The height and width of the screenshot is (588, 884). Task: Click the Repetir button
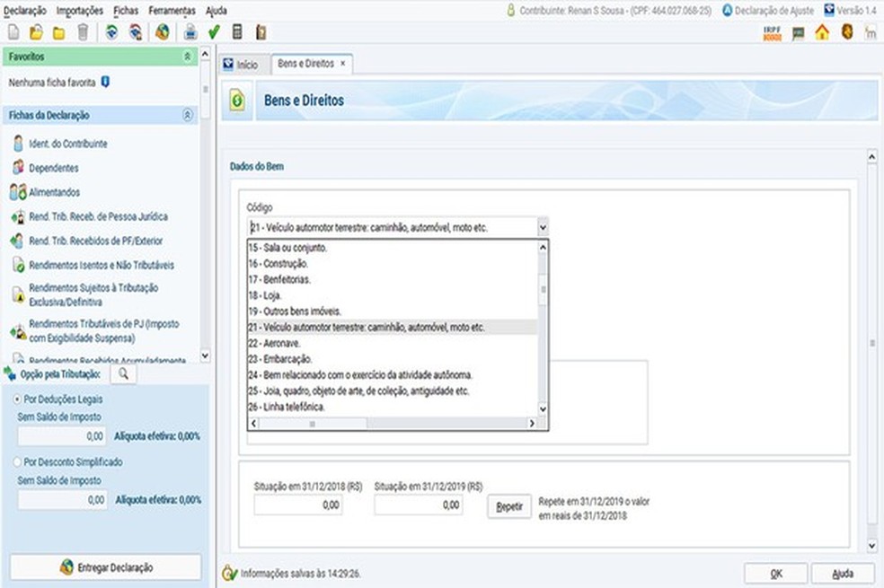click(x=509, y=506)
